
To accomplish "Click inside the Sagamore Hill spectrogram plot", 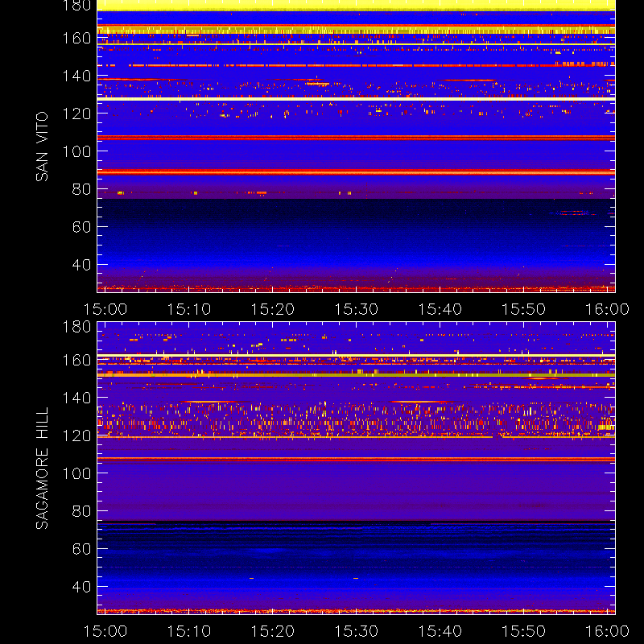I will 356,468.
